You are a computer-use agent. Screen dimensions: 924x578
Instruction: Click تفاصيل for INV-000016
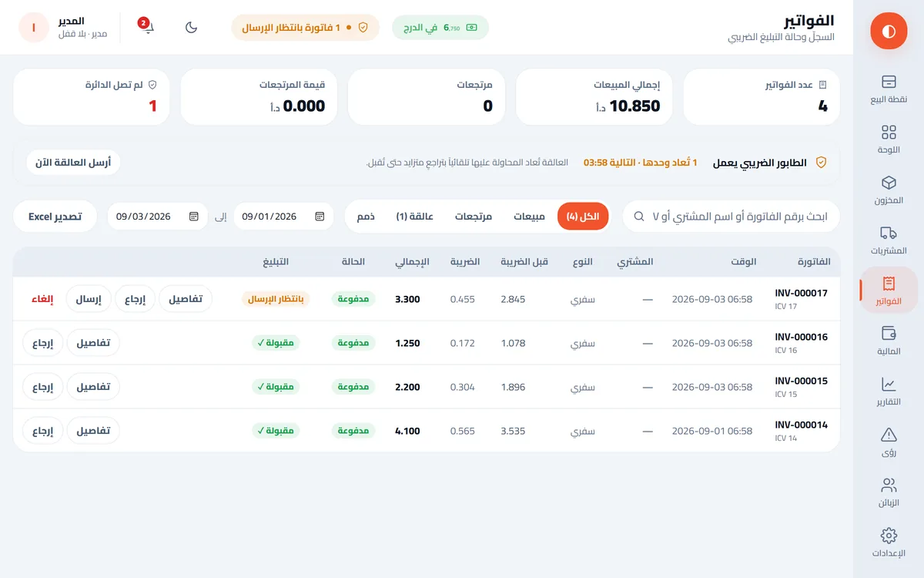click(x=93, y=343)
